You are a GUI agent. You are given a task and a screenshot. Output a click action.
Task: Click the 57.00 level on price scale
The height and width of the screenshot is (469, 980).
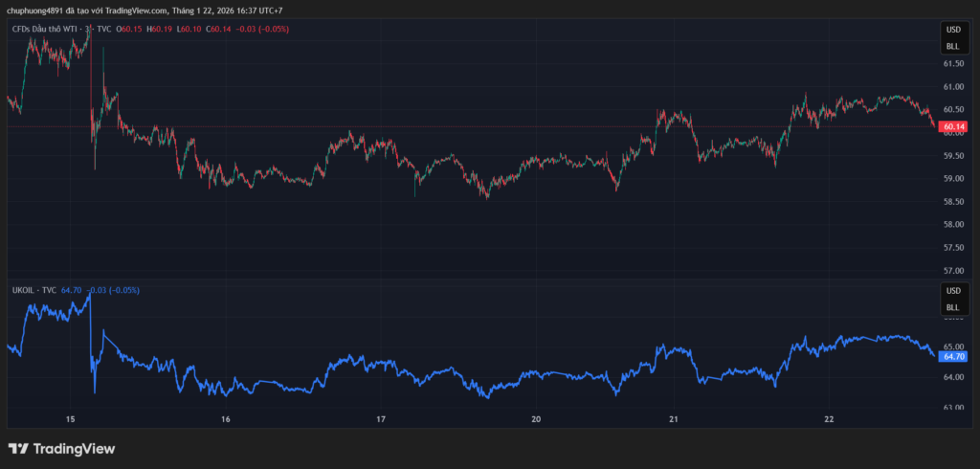(952, 271)
